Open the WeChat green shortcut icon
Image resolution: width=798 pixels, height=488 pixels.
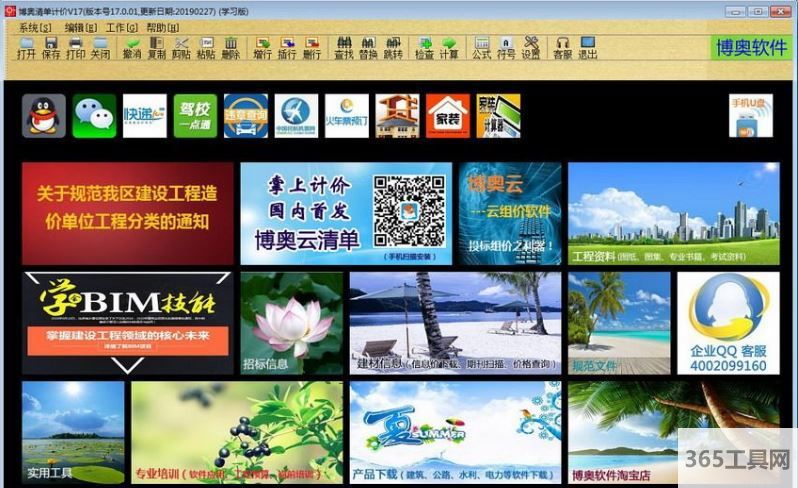coord(95,116)
